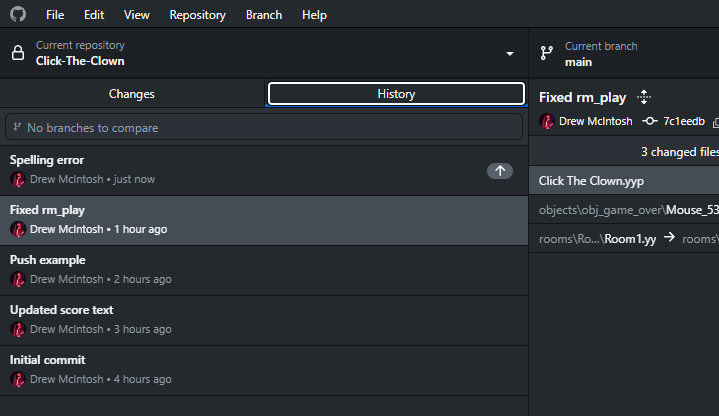Viewport: 719px width, 416px height.
Task: Click the expand commit summary icon
Action: [x=644, y=97]
